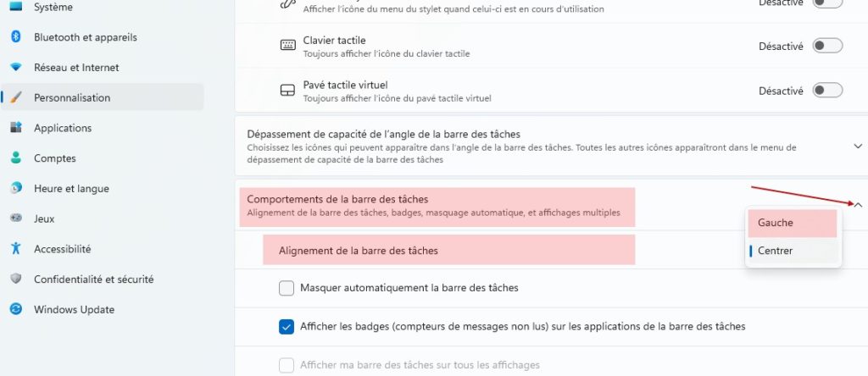Click the Accessibilité figure icon

pos(16,249)
